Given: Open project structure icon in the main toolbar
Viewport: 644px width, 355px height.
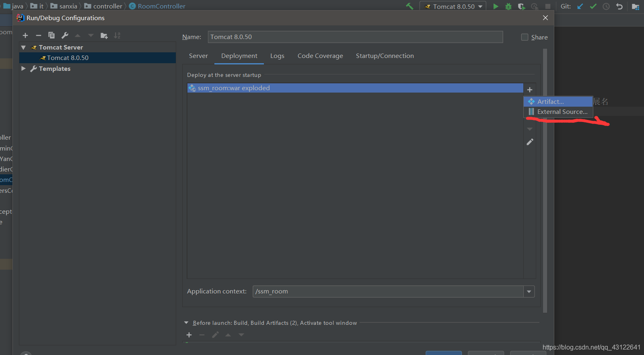Looking at the screenshot, I should [x=636, y=6].
